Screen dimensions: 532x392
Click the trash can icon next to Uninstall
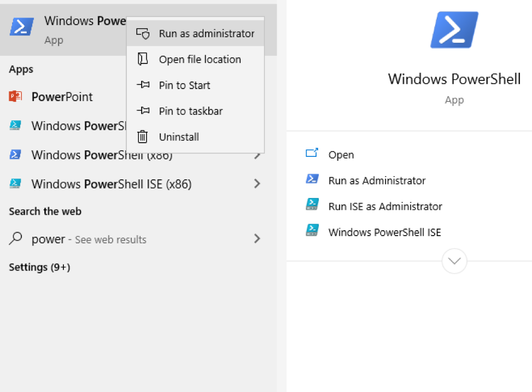click(143, 137)
